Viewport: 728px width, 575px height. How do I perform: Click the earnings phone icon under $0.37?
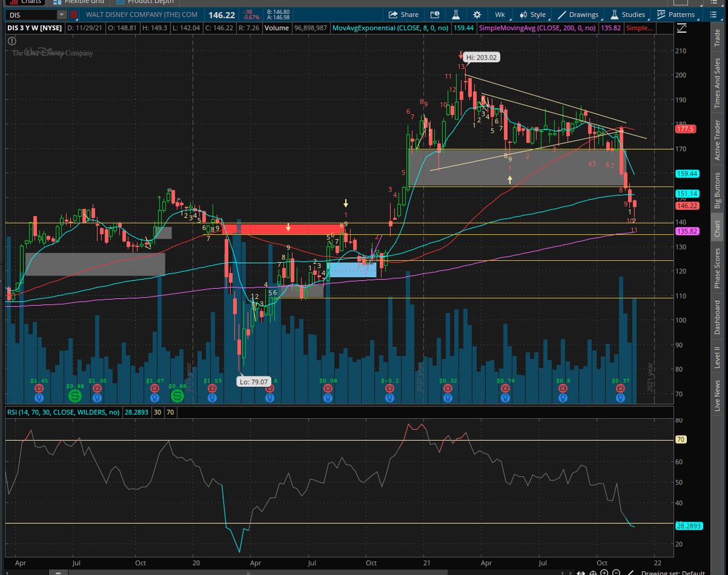[620, 389]
